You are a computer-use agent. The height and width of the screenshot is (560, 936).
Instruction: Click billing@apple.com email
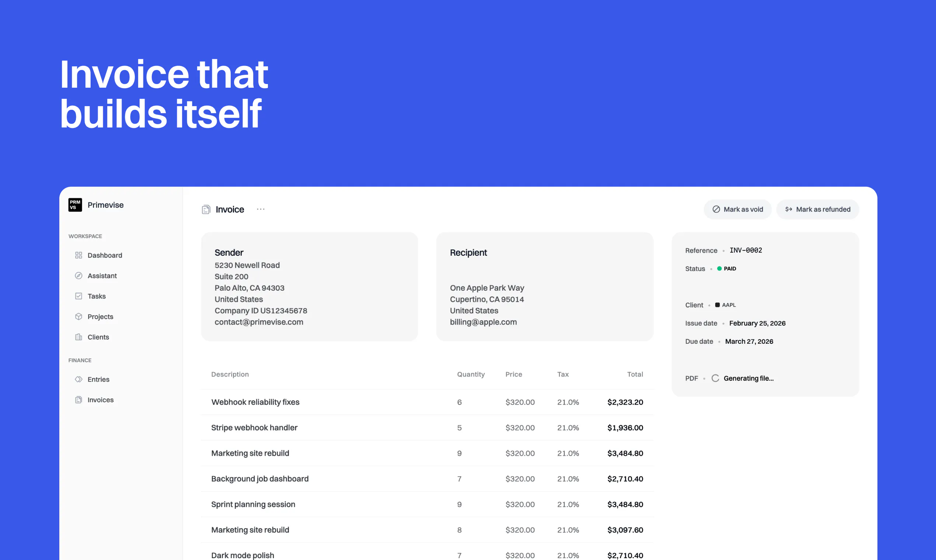coord(483,322)
